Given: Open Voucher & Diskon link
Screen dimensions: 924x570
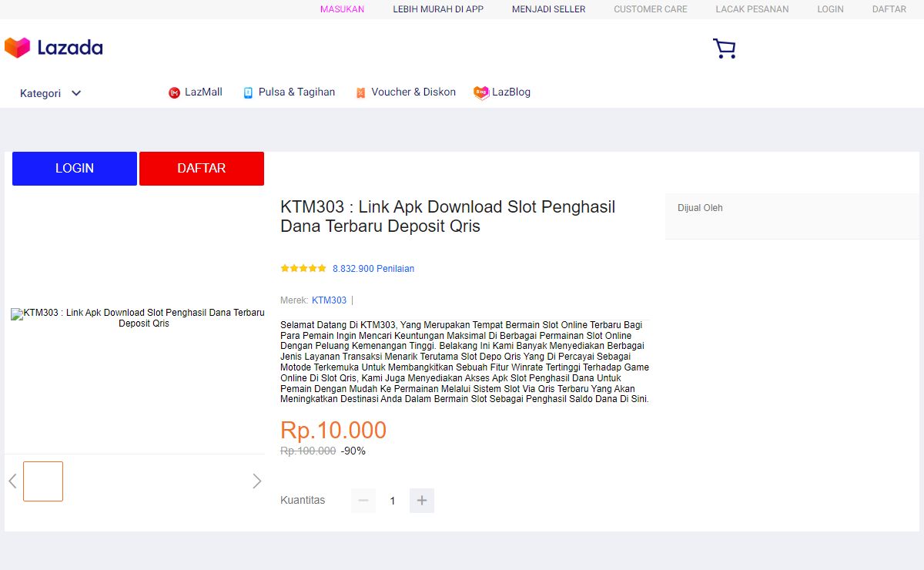Looking at the screenshot, I should click(413, 92).
